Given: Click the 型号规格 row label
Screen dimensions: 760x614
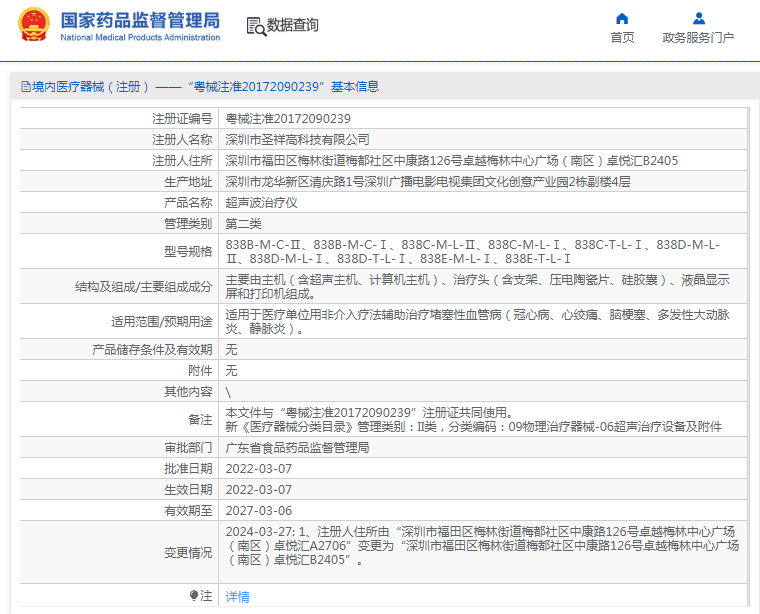Looking at the screenshot, I should click(x=188, y=251).
